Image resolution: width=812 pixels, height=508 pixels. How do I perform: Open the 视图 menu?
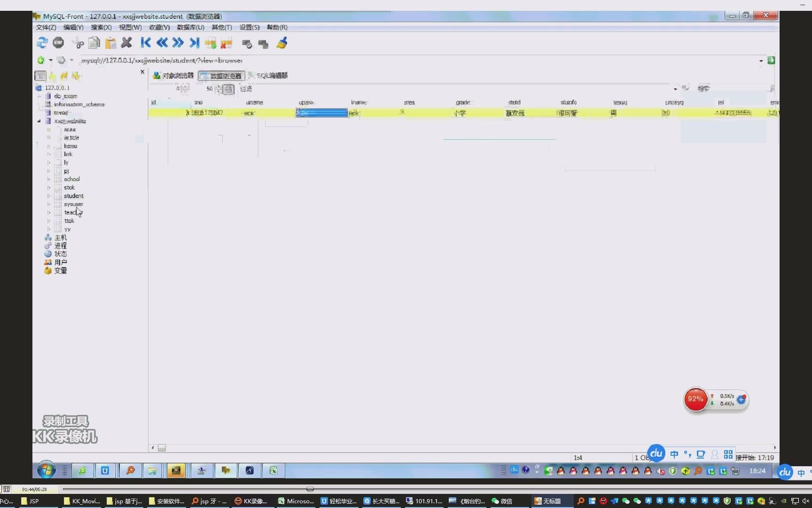tap(130, 27)
